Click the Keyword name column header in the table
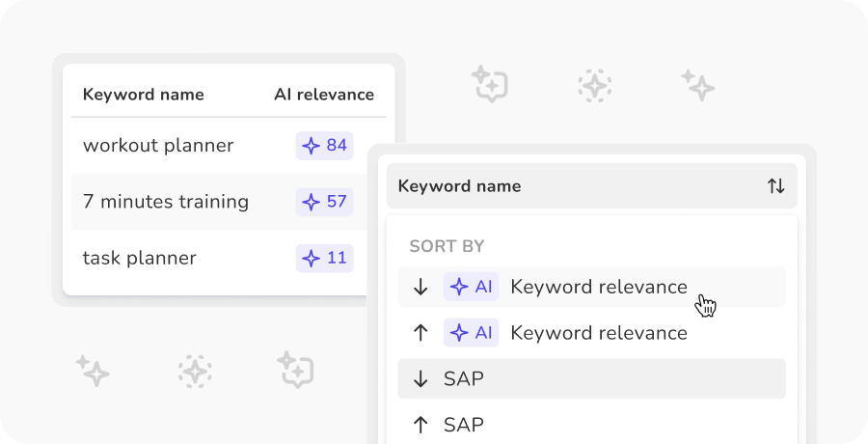This screenshot has height=444, width=868. tap(144, 95)
